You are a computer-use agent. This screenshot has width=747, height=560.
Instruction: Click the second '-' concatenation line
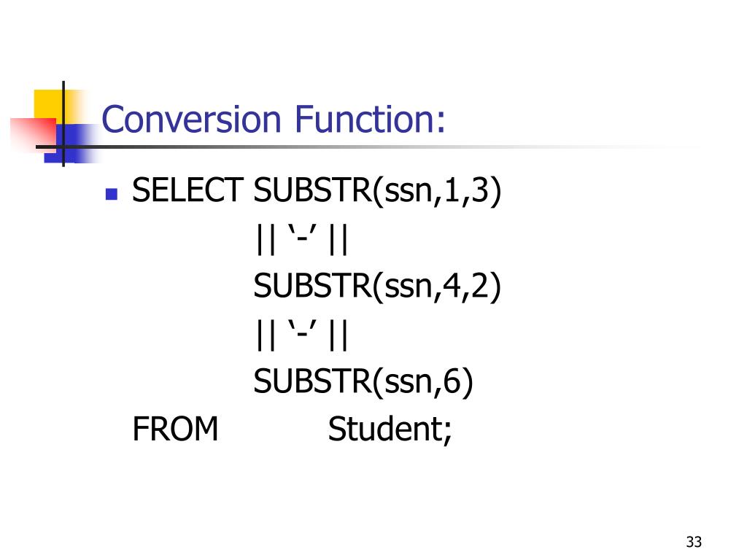pyautogui.click(x=302, y=335)
